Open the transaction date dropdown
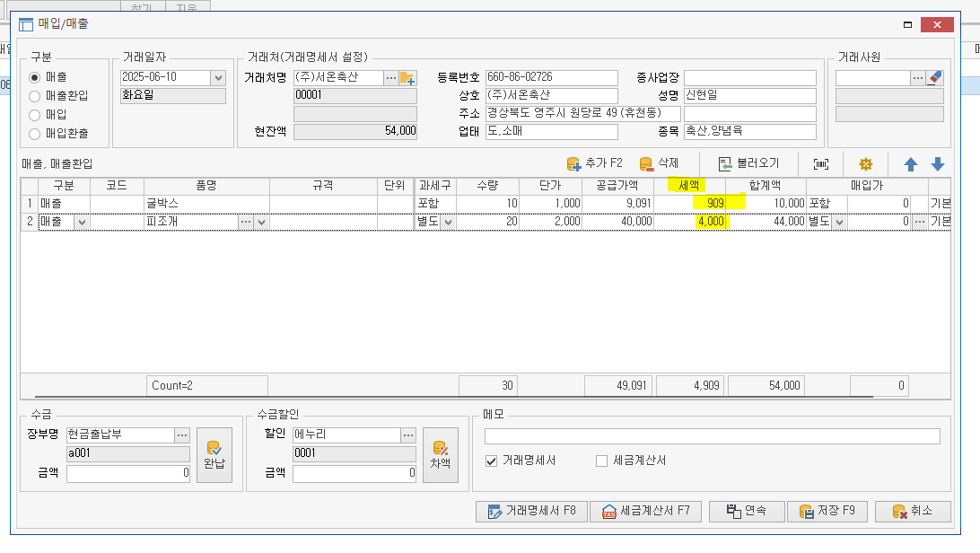 (x=218, y=78)
